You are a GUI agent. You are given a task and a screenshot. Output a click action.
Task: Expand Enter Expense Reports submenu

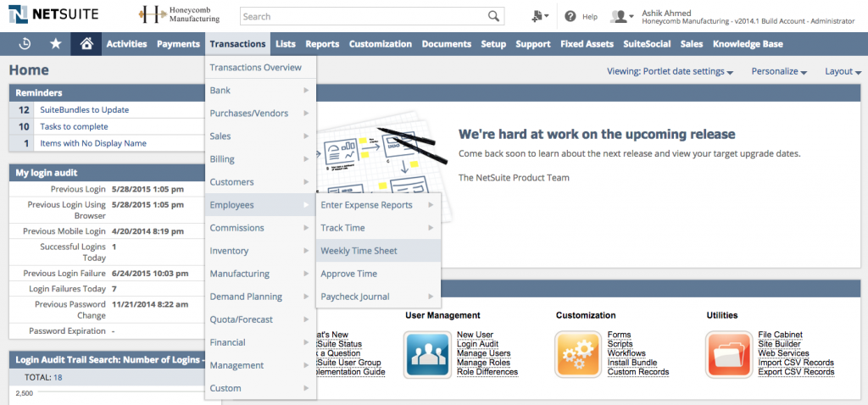(378, 205)
